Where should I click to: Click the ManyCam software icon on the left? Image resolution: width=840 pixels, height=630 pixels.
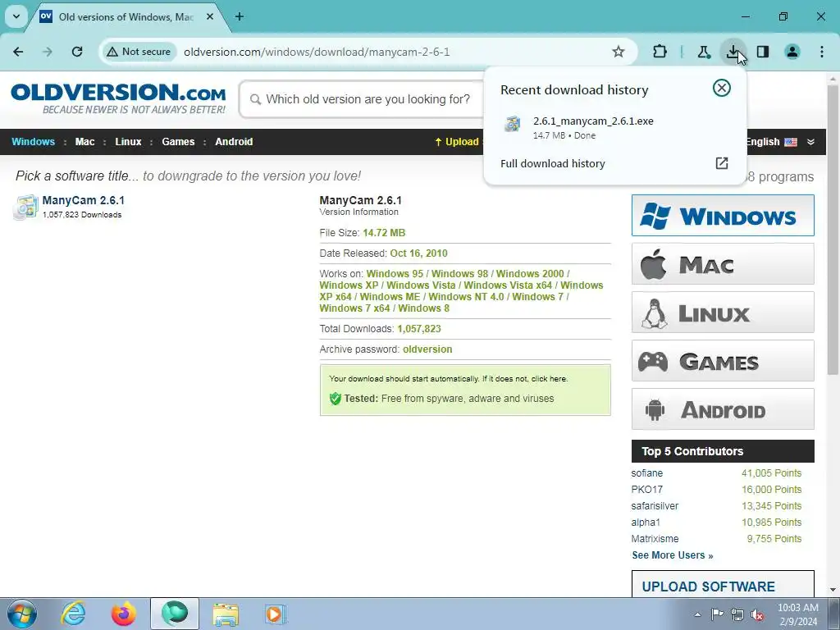pos(25,207)
